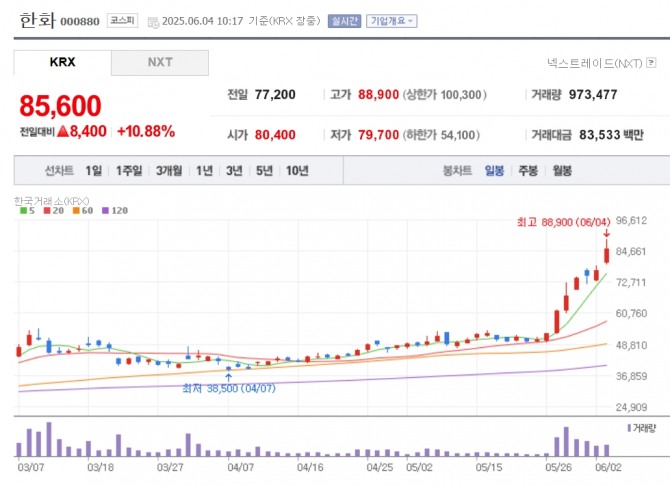Click the purple 120-day moving average swatch
670x486 pixels.
(x=106, y=210)
